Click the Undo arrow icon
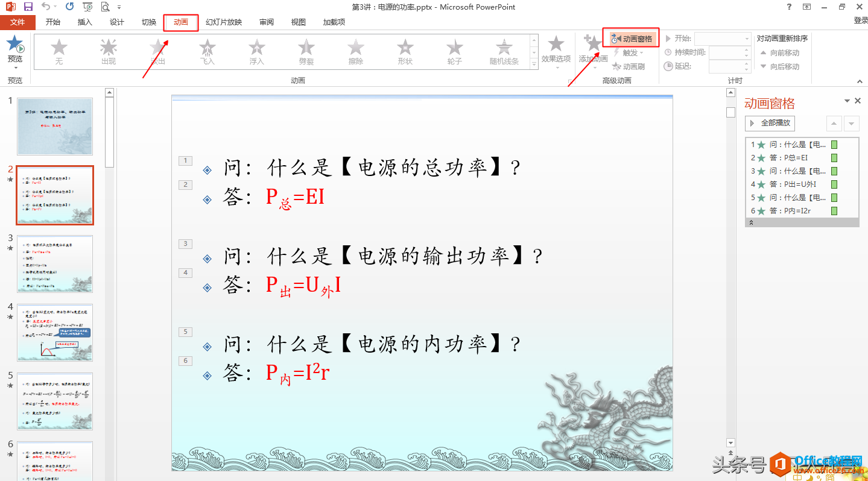 click(46, 7)
